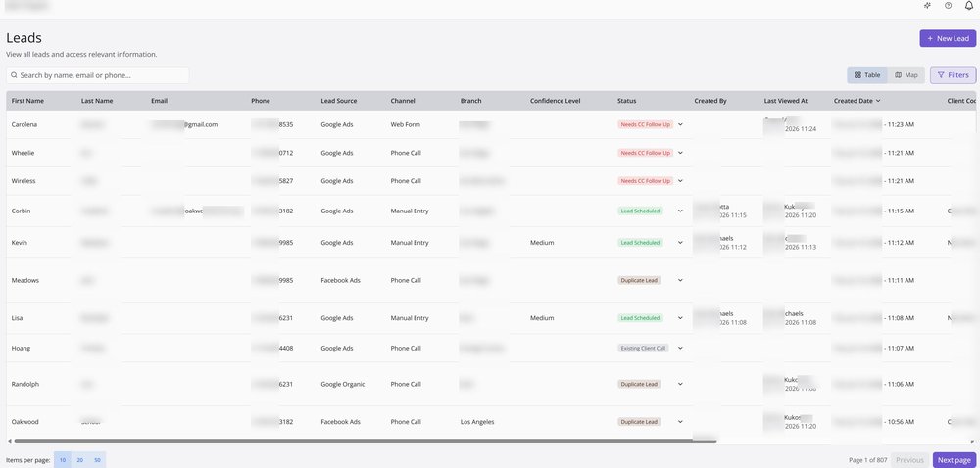Set items per page to 20
The image size is (980, 468).
(x=80, y=460)
